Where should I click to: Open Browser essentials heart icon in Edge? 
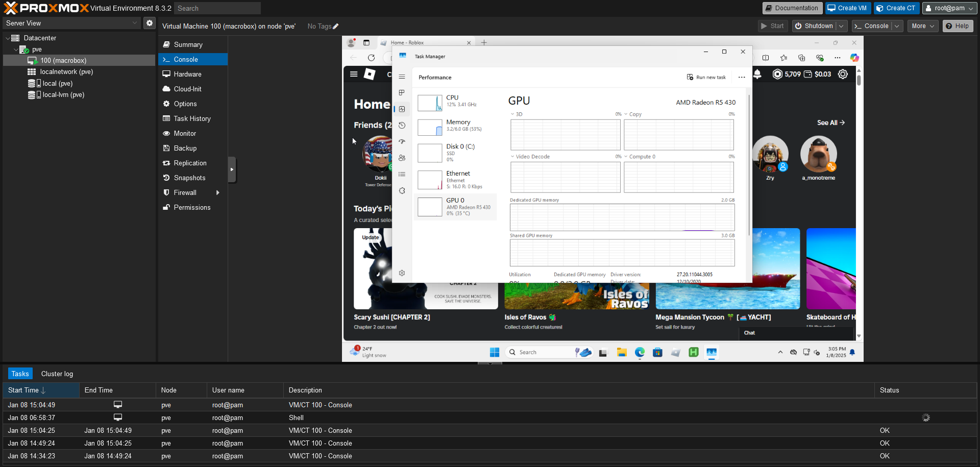[x=820, y=58]
